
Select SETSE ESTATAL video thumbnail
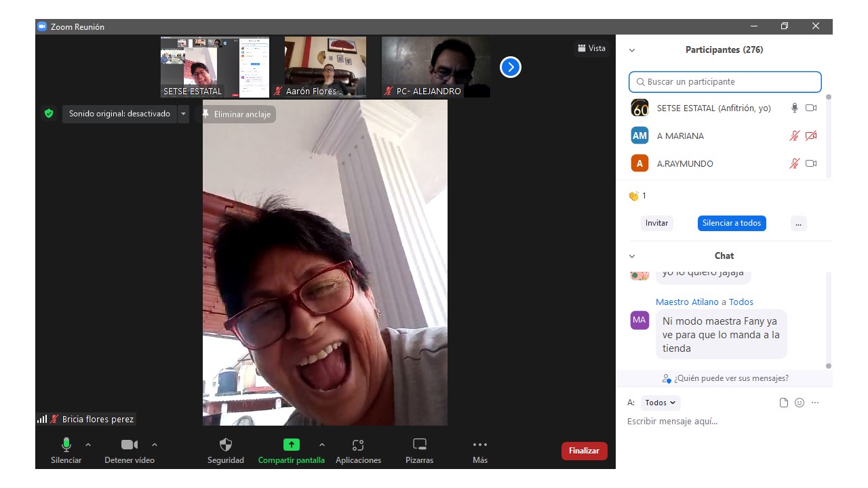point(215,67)
